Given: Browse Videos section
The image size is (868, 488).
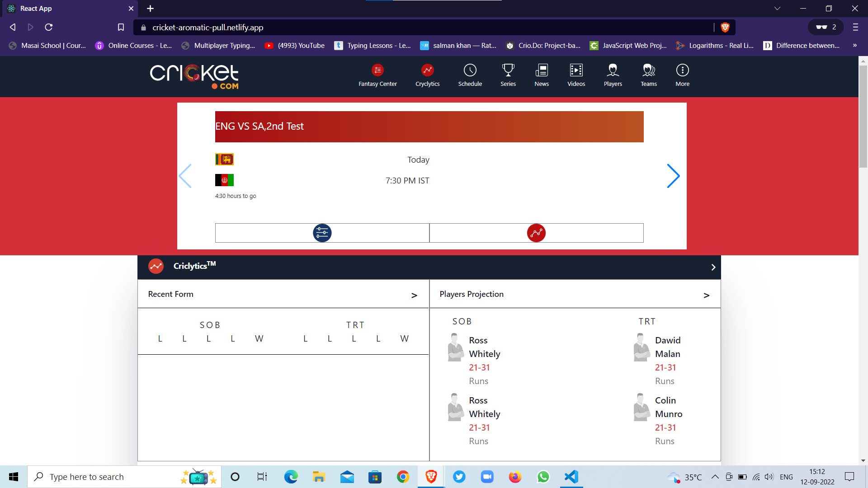Looking at the screenshot, I should point(576,75).
